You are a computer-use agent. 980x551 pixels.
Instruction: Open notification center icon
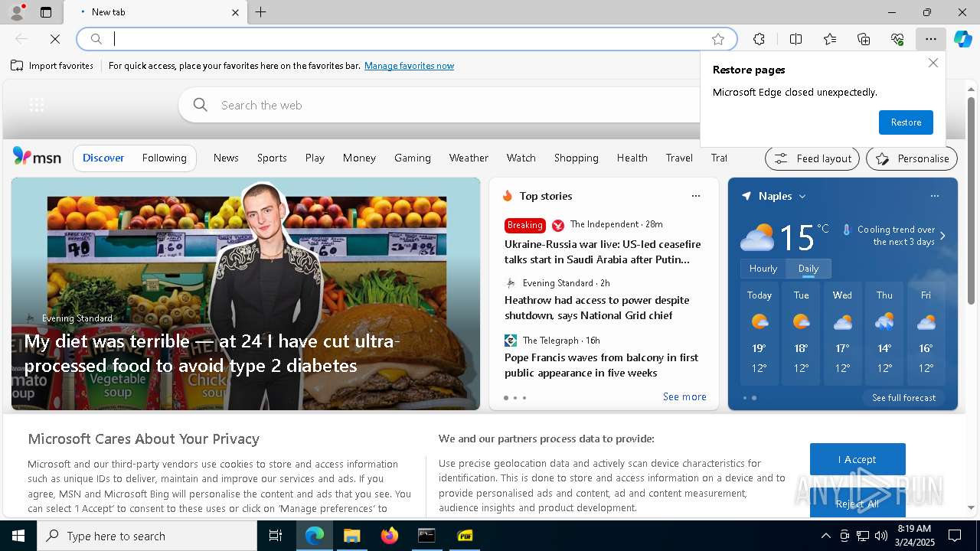955,536
